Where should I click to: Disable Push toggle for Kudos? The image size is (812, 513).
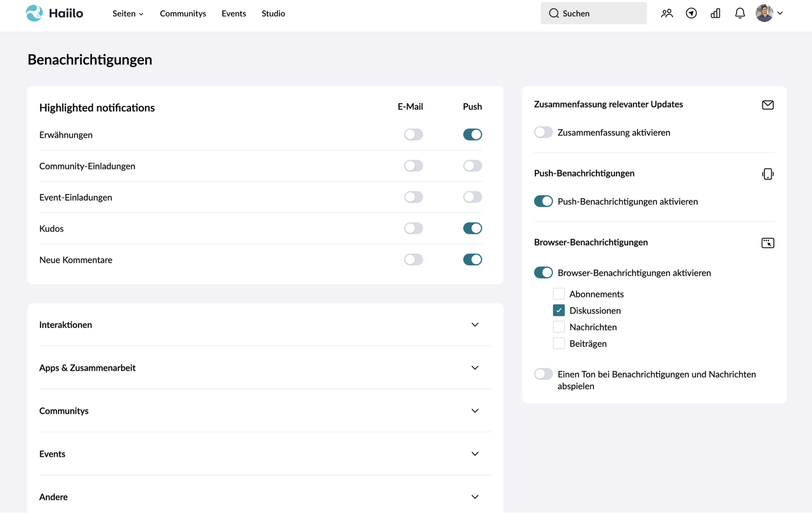472,228
